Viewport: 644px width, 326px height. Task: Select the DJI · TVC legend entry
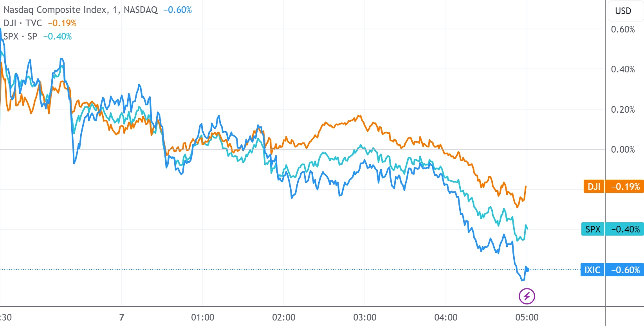click(23, 23)
